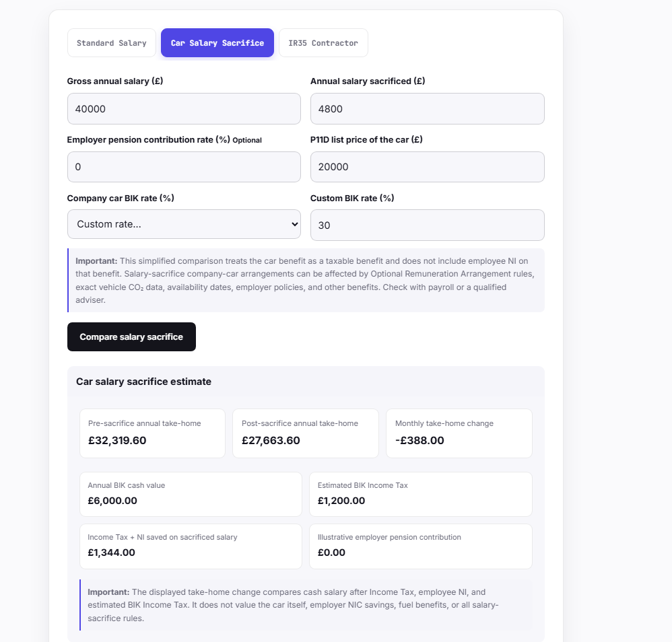Switch to the Standard Salary tab
The image size is (672, 642).
tap(111, 43)
